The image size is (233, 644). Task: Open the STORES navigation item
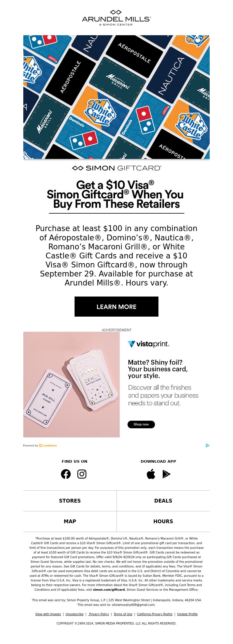(70, 501)
